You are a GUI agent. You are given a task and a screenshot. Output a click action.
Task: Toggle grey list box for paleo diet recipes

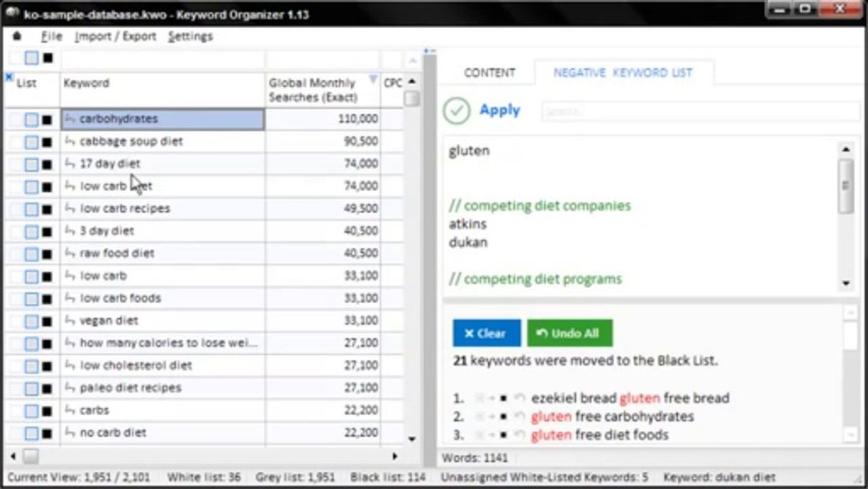pos(31,388)
